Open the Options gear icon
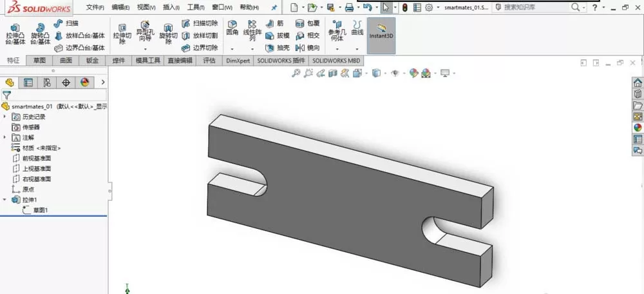The height and width of the screenshot is (294, 644). click(x=429, y=7)
